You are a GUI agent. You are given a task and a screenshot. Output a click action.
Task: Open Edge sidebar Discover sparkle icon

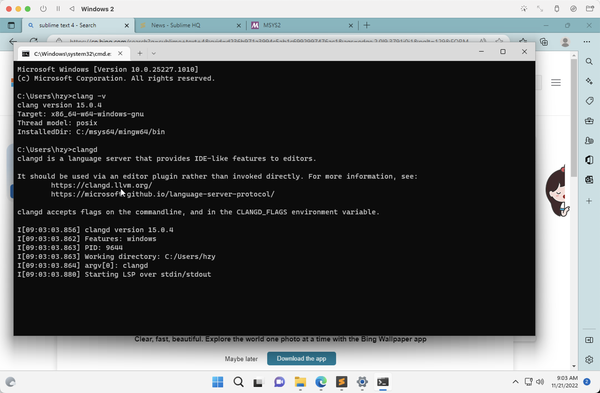(x=589, y=81)
